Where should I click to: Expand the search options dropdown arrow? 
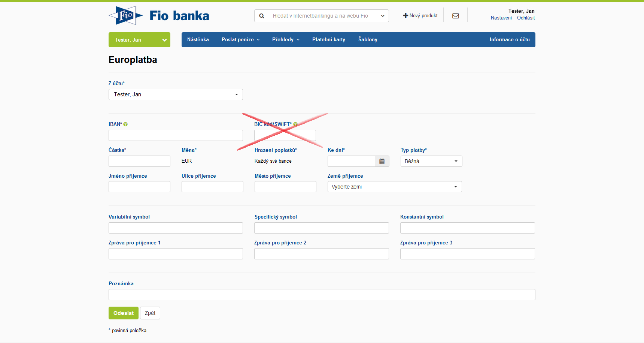point(383,16)
